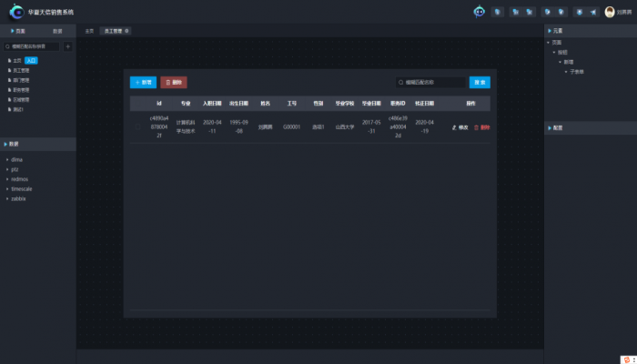Click the robot assistant icon in header
The image size is (637, 364).
tap(480, 12)
